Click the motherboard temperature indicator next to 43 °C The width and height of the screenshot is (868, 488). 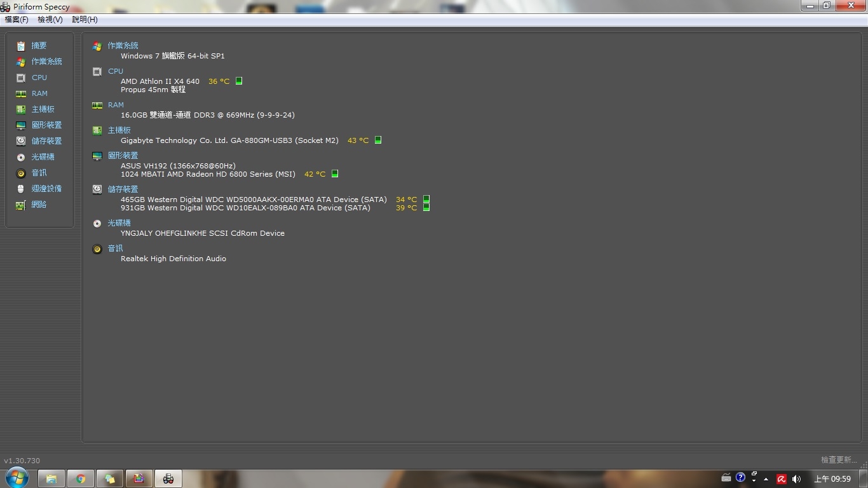[378, 140]
